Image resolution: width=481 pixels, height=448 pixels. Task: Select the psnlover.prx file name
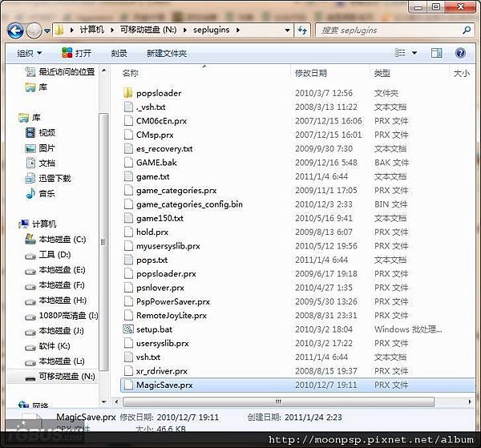(160, 288)
